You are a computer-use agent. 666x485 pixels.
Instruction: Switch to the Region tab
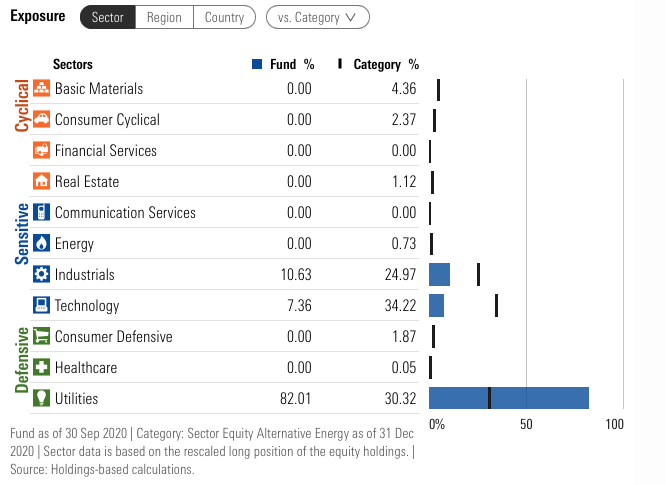[x=164, y=17]
